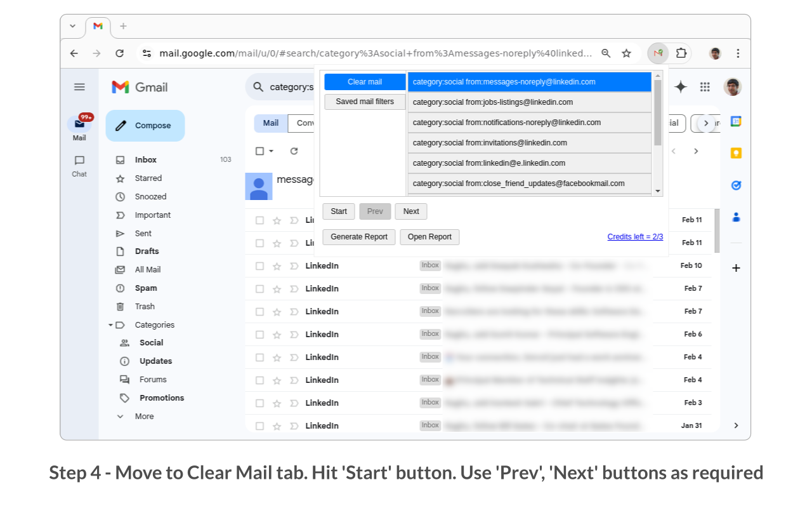The height and width of the screenshot is (508, 812).
Task: Tick the select-all checkbox above mail list
Action: 259,151
